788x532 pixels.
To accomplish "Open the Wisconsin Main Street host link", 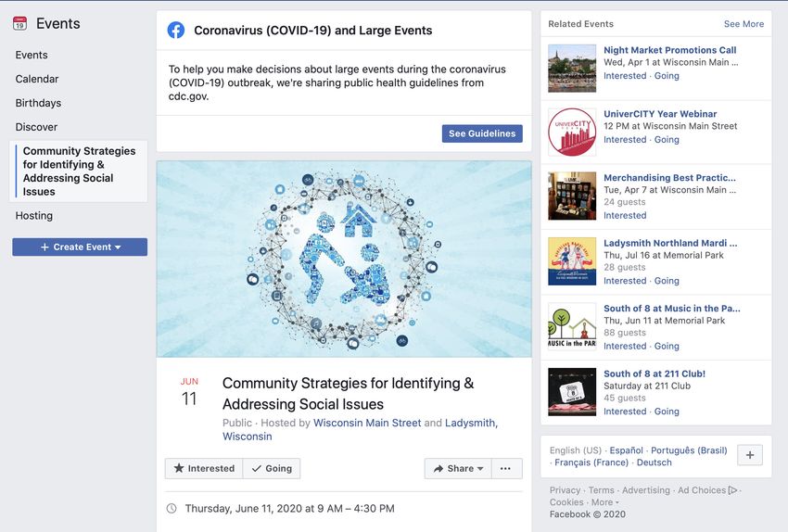I will (x=367, y=423).
